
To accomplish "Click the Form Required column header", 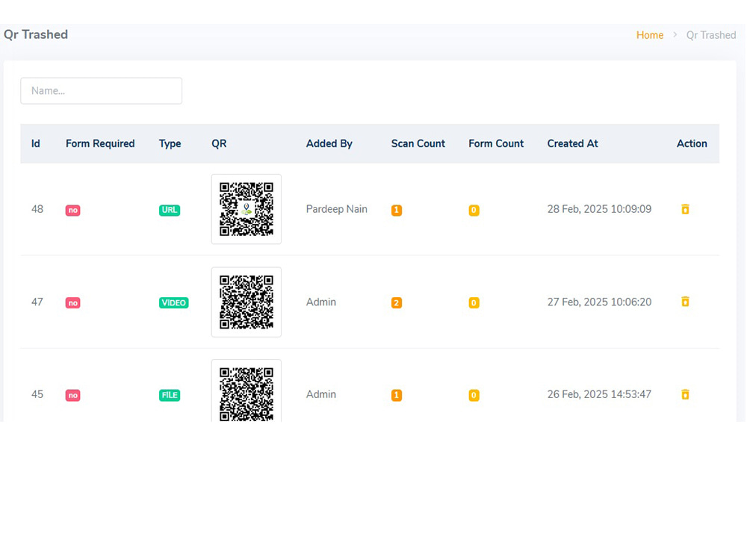I will point(100,143).
